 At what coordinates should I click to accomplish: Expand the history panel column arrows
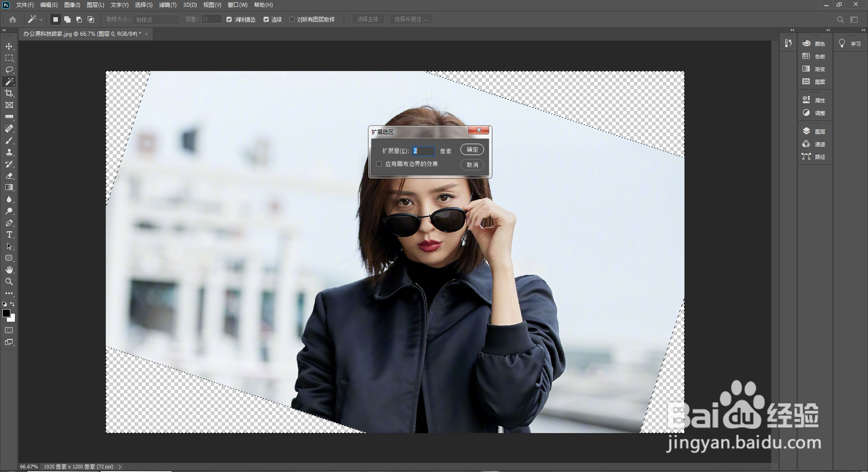(792, 30)
